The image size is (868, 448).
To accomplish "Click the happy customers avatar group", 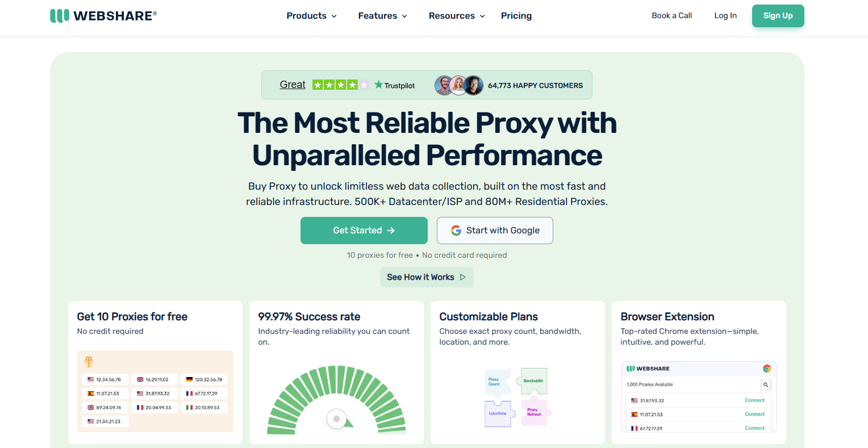I will tap(459, 85).
